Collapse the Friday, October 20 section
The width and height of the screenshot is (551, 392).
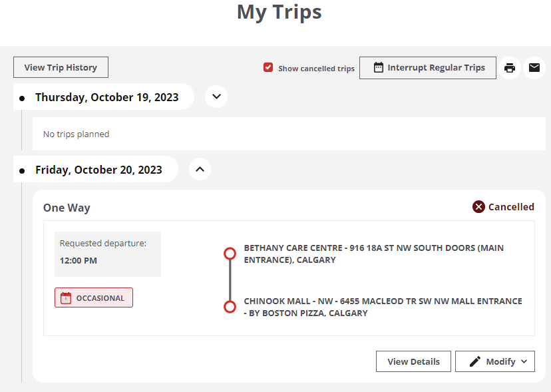200,169
